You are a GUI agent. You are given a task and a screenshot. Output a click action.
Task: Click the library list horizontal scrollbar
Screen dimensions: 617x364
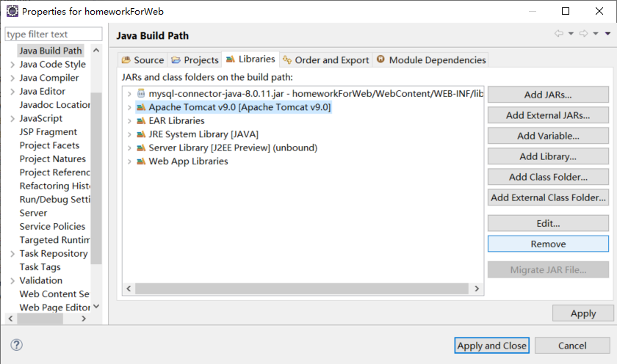click(x=294, y=289)
